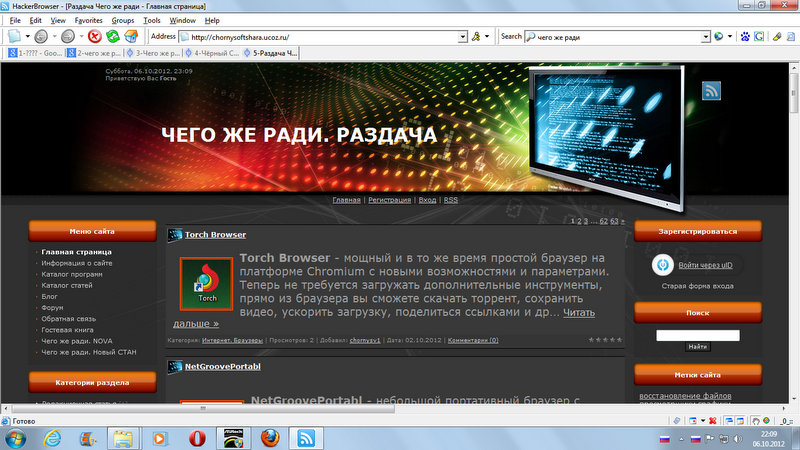Switch to tab 1 Google
Viewport: 800px width, 450px height.
click(x=35, y=53)
